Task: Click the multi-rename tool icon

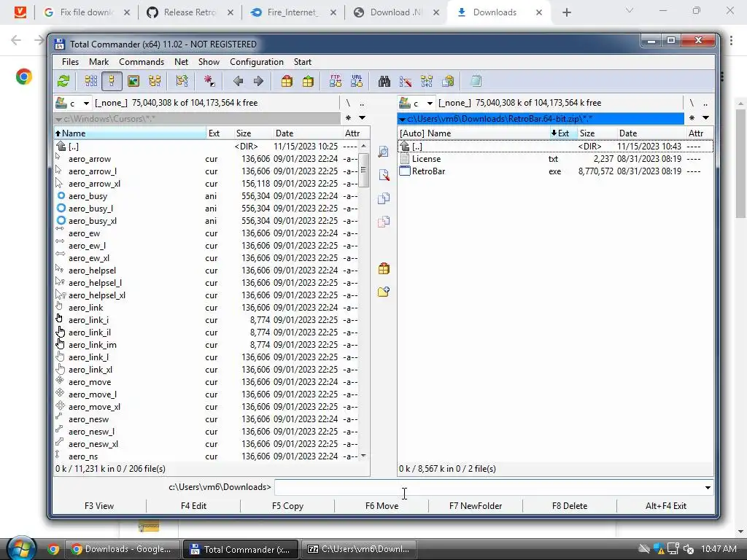Action: pos(406,81)
